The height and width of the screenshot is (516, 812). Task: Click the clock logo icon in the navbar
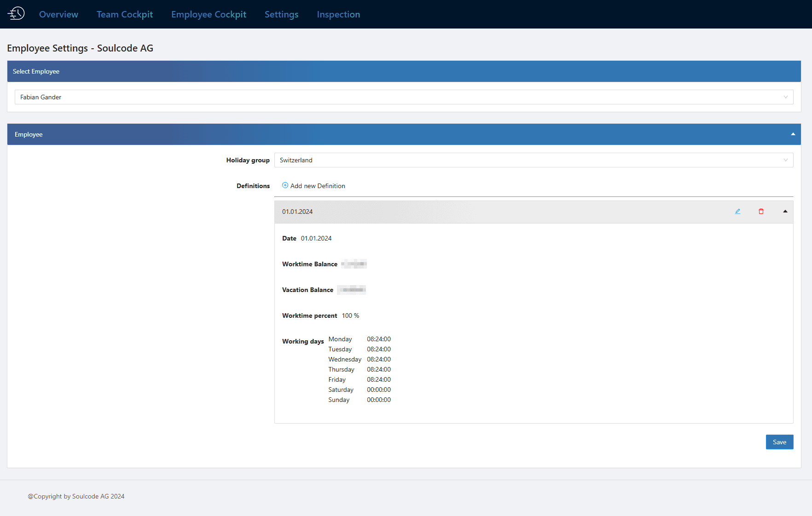pyautogui.click(x=16, y=14)
